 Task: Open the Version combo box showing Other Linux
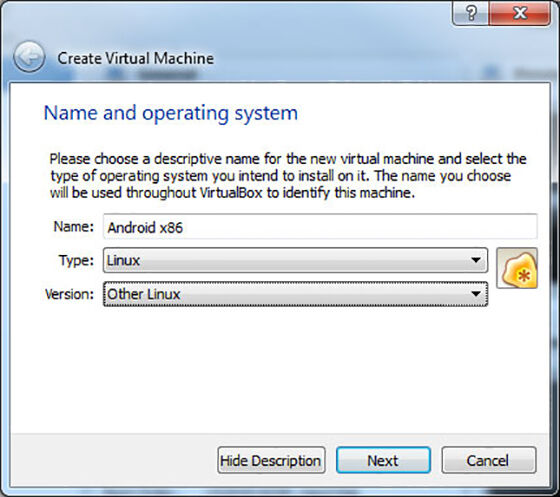point(295,294)
